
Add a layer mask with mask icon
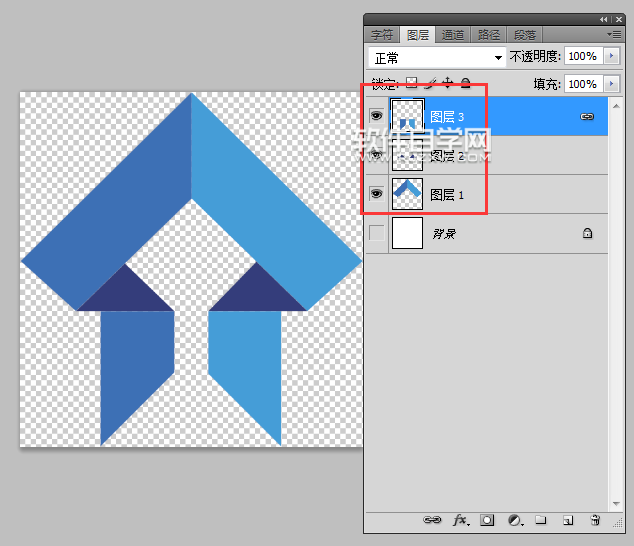[x=487, y=520]
